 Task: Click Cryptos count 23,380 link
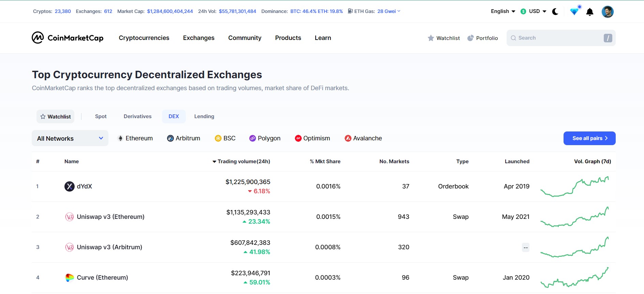(x=63, y=11)
